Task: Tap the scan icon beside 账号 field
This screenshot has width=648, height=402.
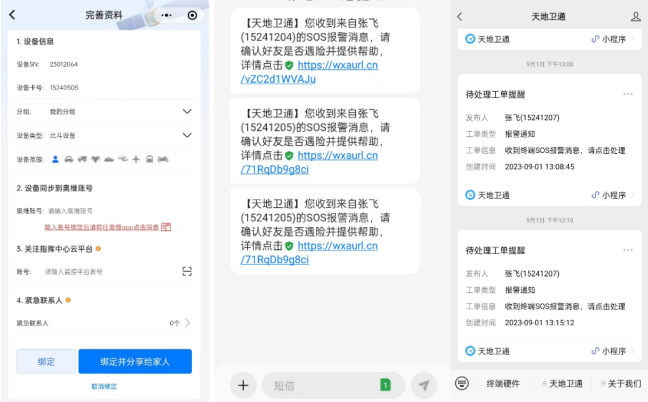Action: tap(187, 271)
